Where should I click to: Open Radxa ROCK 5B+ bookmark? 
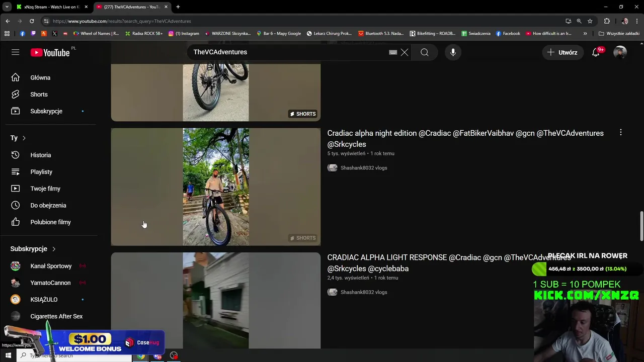(x=144, y=34)
